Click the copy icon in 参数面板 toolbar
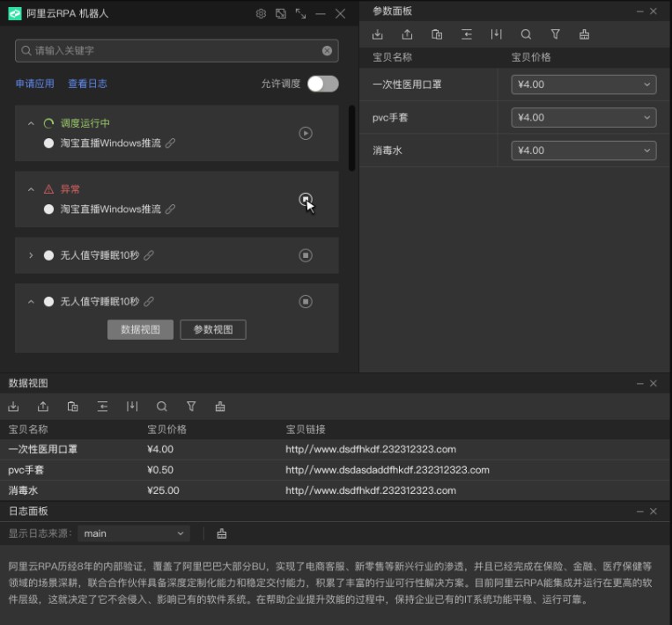The image size is (672, 625). pyautogui.click(x=437, y=34)
